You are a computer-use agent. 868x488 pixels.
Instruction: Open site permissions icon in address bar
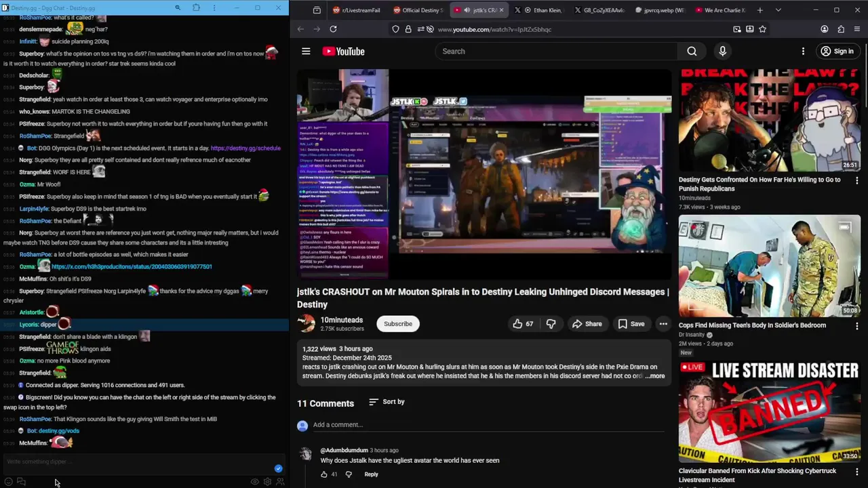click(420, 29)
